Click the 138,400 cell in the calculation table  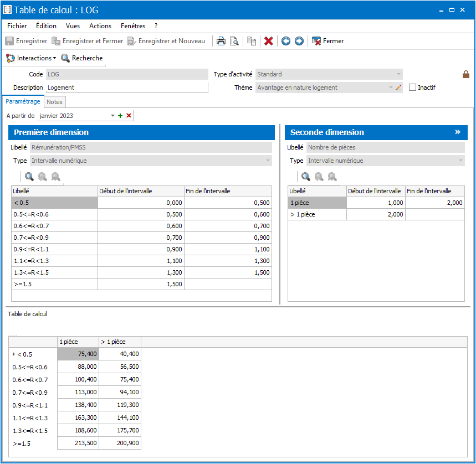78,405
